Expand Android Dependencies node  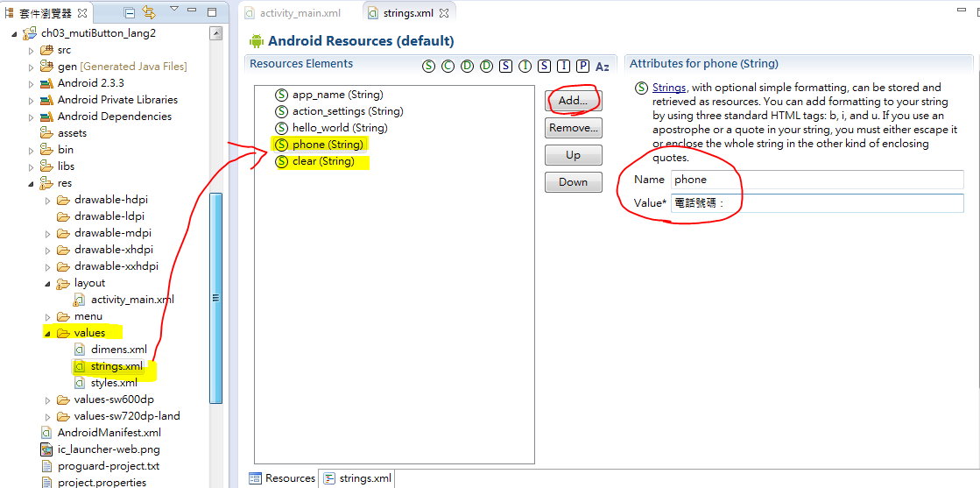coord(31,117)
